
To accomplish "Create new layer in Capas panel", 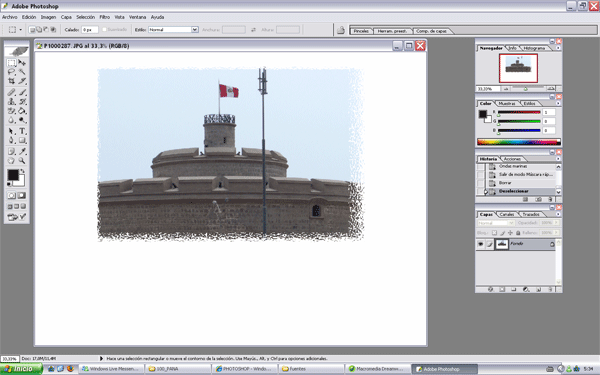I will pyautogui.click(x=538, y=289).
